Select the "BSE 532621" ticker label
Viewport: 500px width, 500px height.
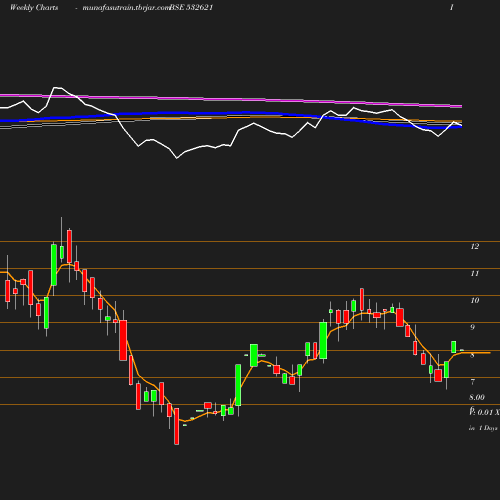tap(191, 8)
